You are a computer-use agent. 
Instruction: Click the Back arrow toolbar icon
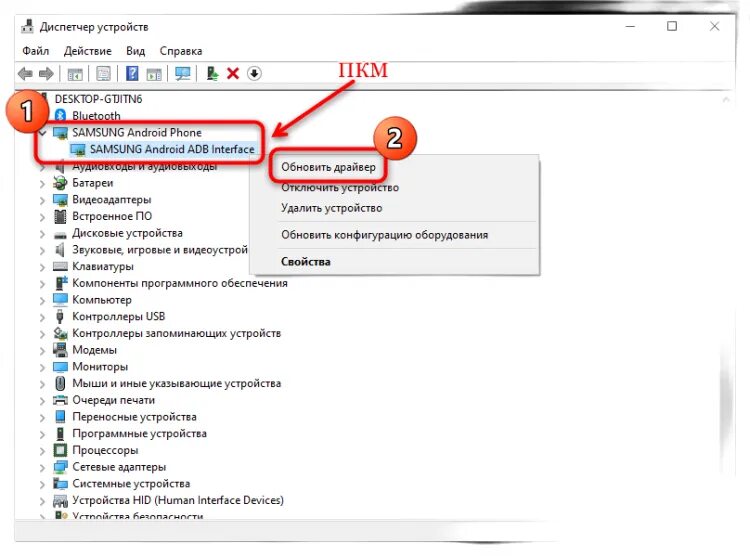[25, 74]
